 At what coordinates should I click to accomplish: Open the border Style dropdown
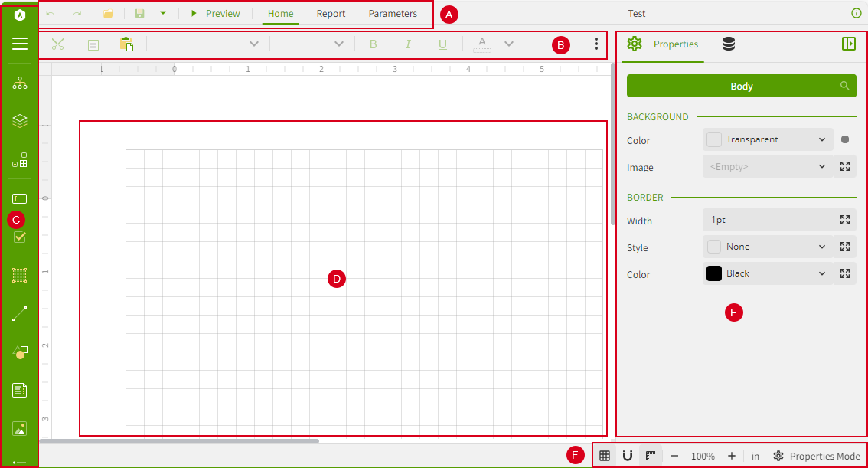click(x=768, y=247)
